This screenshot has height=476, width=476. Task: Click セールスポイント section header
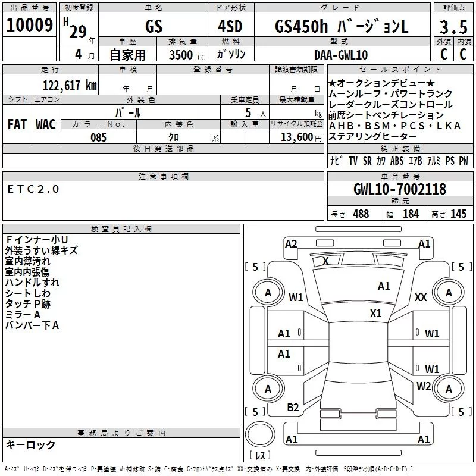[400, 69]
